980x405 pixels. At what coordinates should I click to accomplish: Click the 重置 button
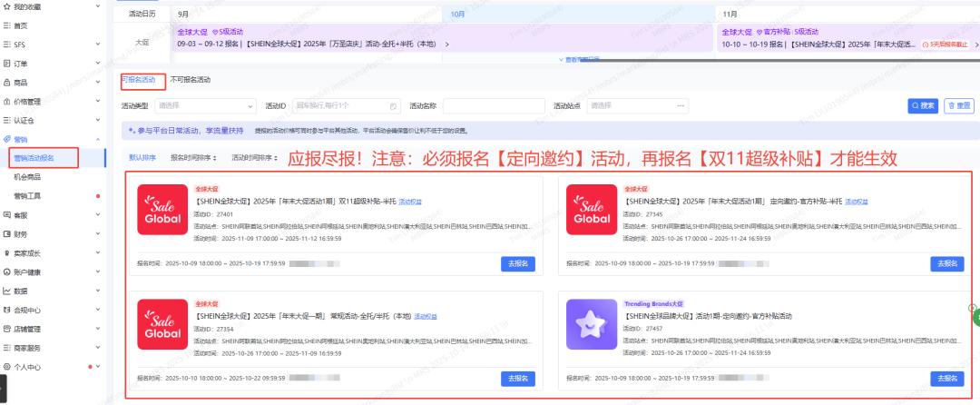click(x=959, y=106)
